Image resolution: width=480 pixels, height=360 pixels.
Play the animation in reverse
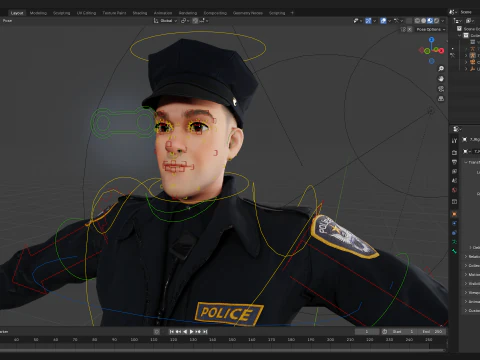(185, 332)
